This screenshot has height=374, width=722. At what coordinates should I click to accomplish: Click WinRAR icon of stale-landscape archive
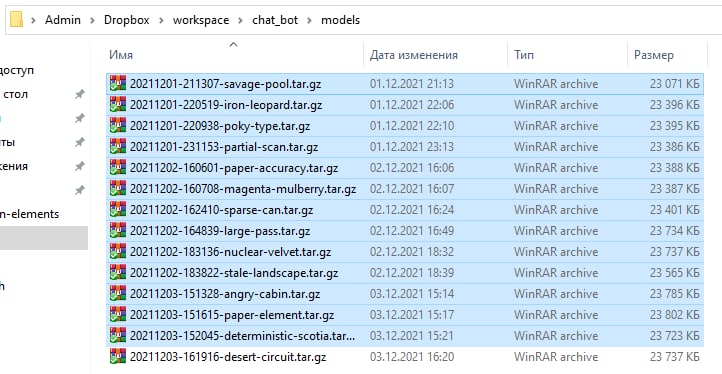click(118, 273)
